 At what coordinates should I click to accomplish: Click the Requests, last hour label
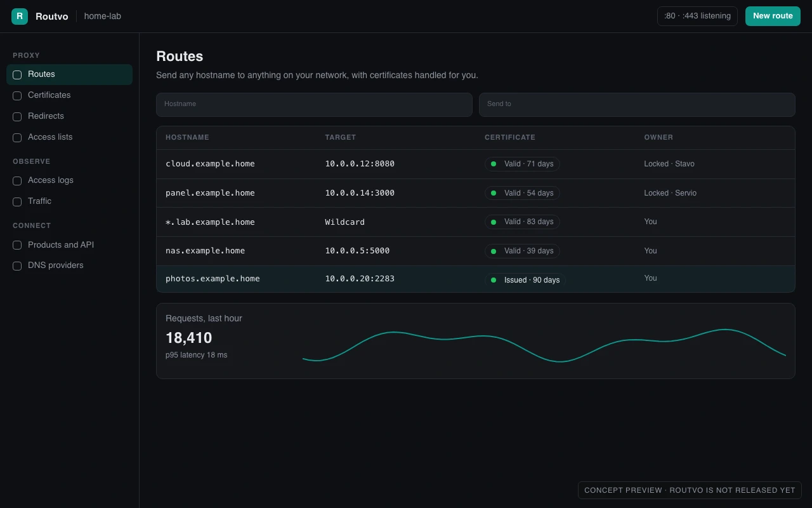204,318
